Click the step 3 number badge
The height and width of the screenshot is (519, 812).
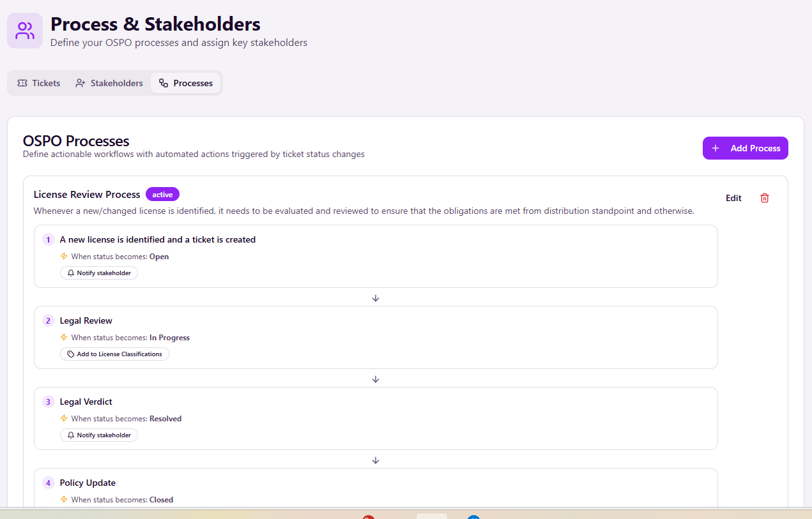pyautogui.click(x=48, y=402)
